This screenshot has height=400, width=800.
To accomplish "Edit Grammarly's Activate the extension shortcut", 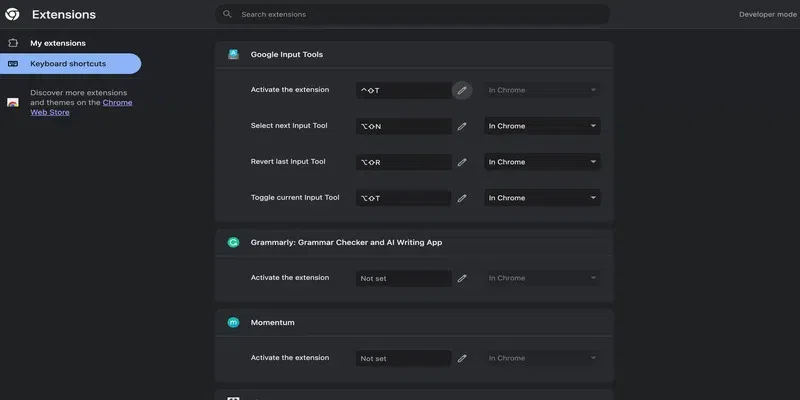I will pyautogui.click(x=462, y=278).
